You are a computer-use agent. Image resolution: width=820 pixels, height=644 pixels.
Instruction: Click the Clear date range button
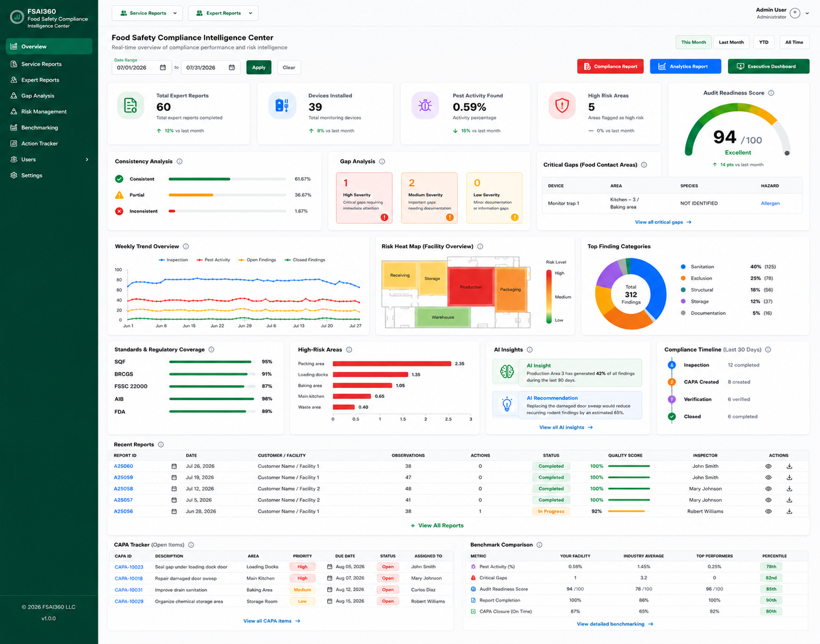pyautogui.click(x=289, y=67)
